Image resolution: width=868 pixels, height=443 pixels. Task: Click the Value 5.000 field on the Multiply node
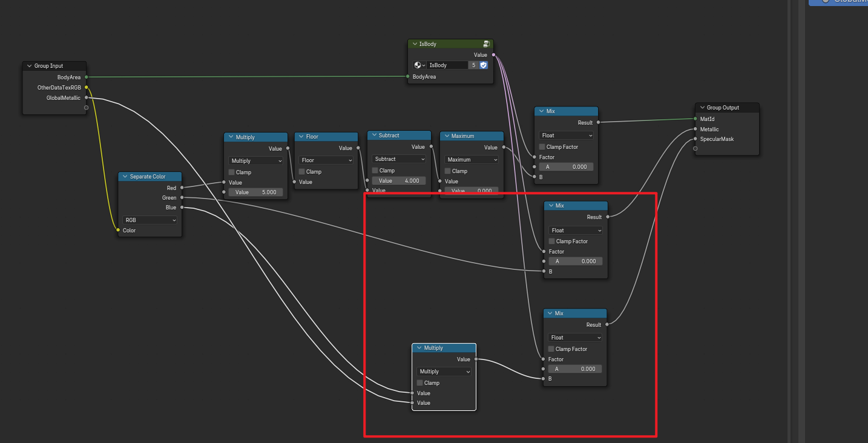255,192
